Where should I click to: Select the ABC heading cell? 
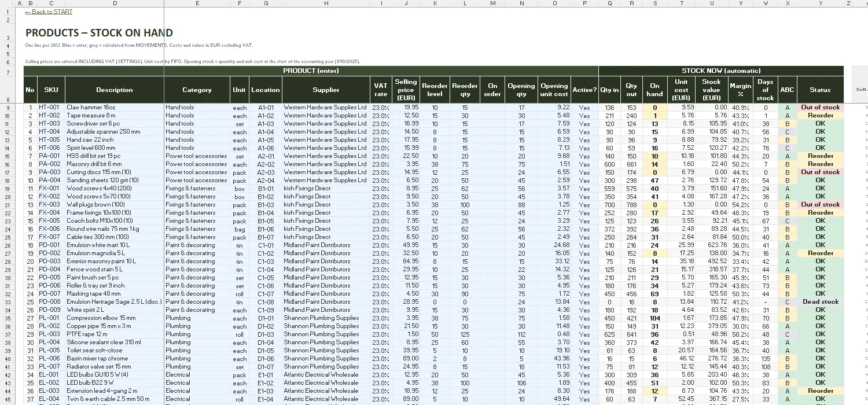point(787,90)
